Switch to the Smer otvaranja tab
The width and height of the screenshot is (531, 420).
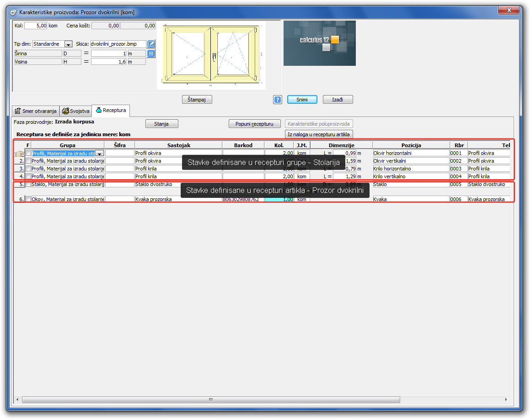coord(36,111)
